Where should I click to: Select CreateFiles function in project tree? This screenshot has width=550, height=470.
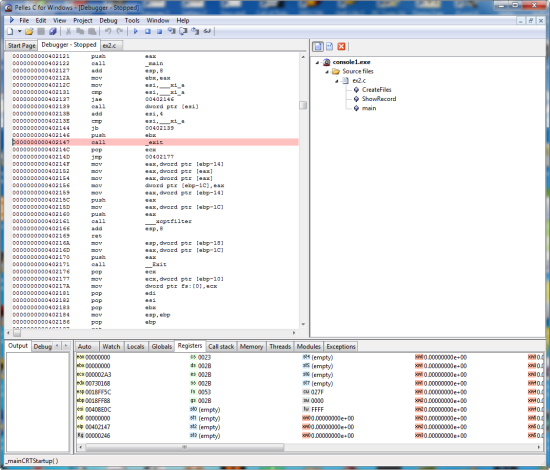376,90
